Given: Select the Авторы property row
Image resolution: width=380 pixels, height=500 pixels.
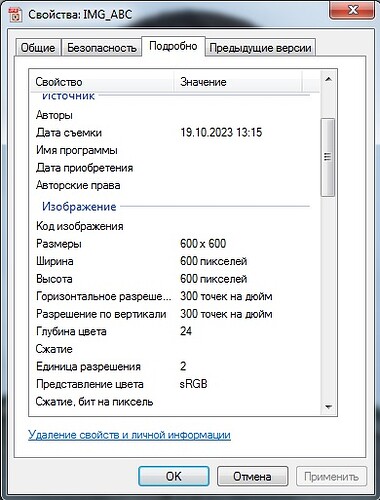Looking at the screenshot, I should 175,115.
